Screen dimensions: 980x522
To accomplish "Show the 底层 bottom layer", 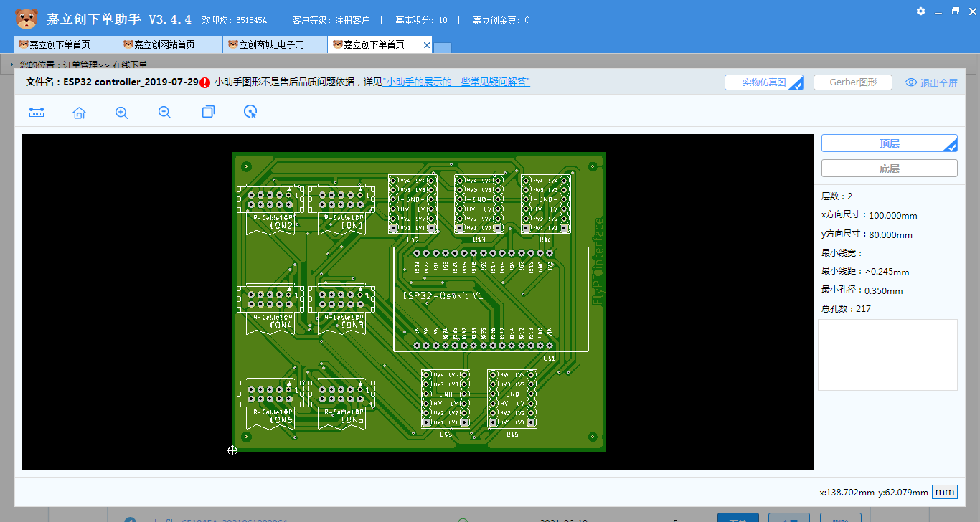I will coord(889,169).
